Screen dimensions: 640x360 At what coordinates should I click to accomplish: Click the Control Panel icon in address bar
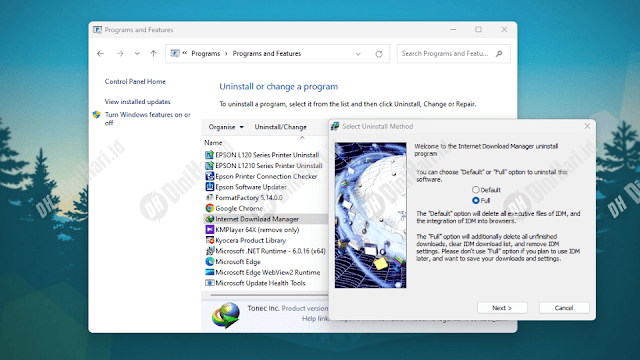pyautogui.click(x=175, y=53)
